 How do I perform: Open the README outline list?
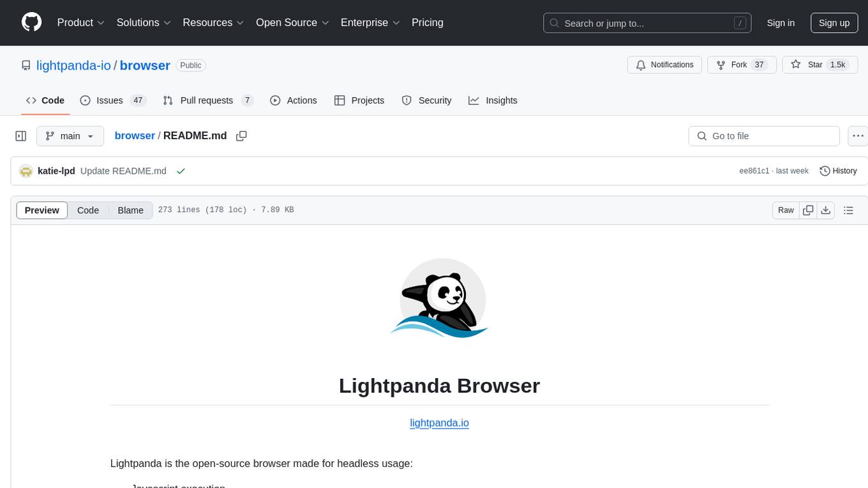coord(848,210)
